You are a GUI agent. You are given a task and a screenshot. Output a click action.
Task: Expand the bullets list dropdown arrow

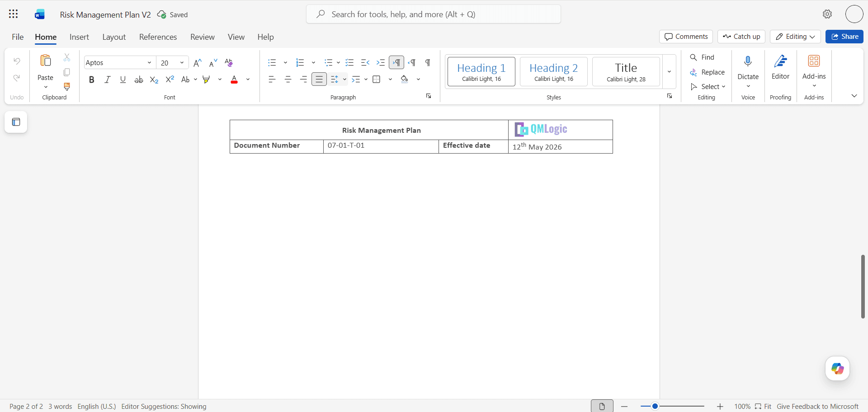point(285,63)
